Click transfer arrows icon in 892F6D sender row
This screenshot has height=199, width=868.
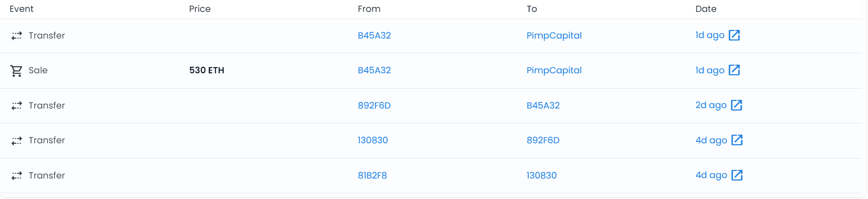tap(17, 106)
